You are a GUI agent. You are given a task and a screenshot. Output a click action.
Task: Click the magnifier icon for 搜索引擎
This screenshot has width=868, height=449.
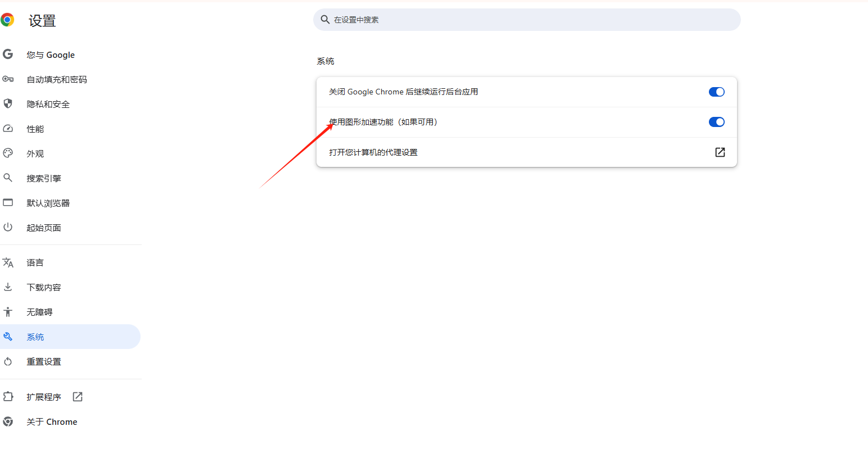pos(8,178)
